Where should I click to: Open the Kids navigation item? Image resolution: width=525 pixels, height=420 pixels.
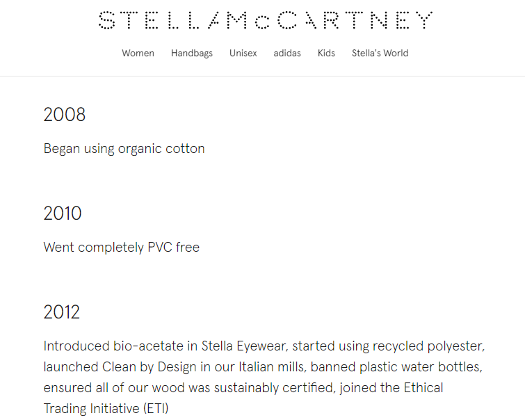coord(326,54)
